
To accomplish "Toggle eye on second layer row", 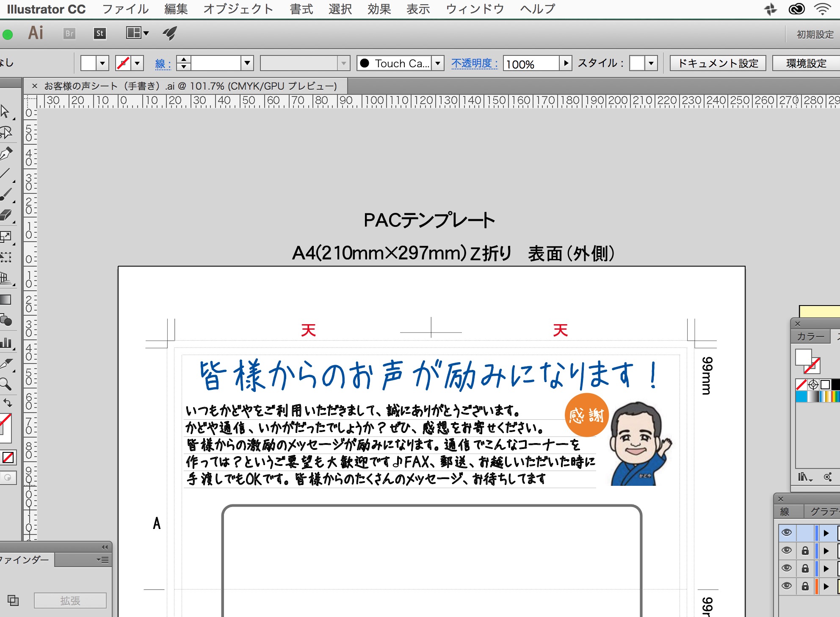I will [787, 550].
